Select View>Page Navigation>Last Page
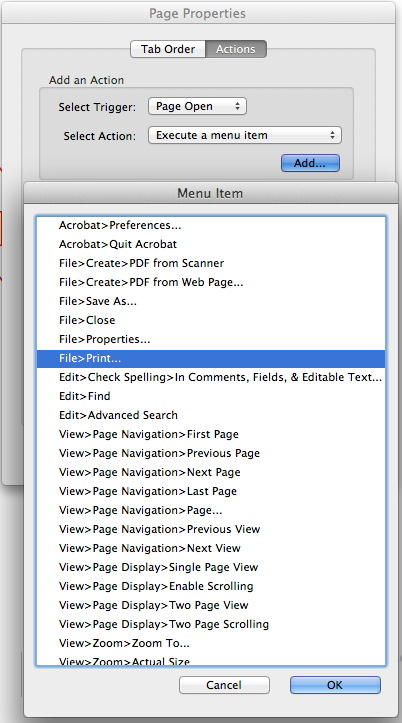Screen dimensions: 402x723 (211, 491)
